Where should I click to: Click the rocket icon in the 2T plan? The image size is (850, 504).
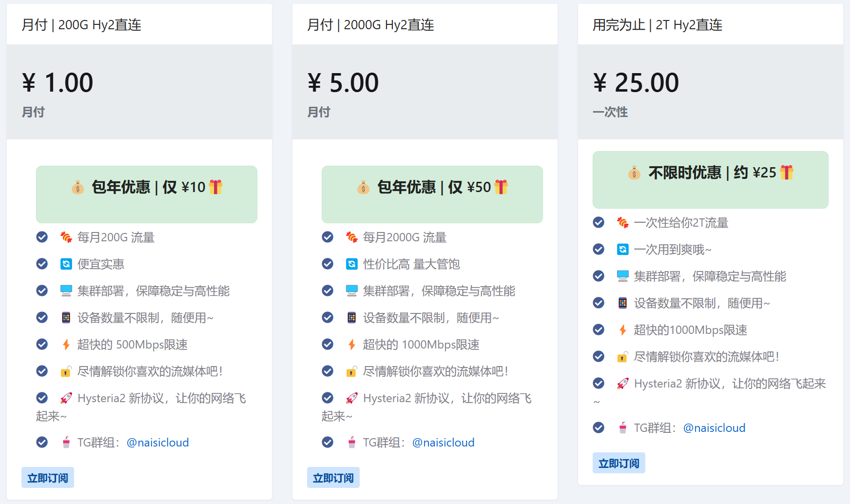coord(623,384)
